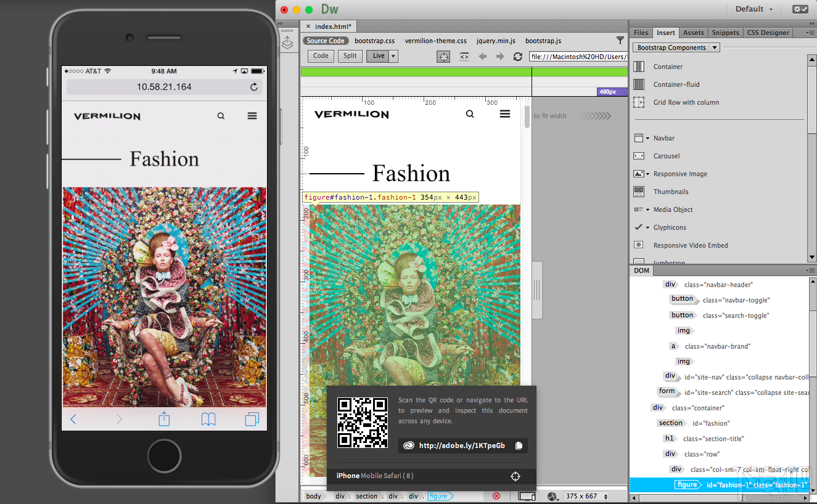The width and height of the screenshot is (817, 504).
Task: Open the Default workspace switcher dropdown
Action: click(x=753, y=9)
